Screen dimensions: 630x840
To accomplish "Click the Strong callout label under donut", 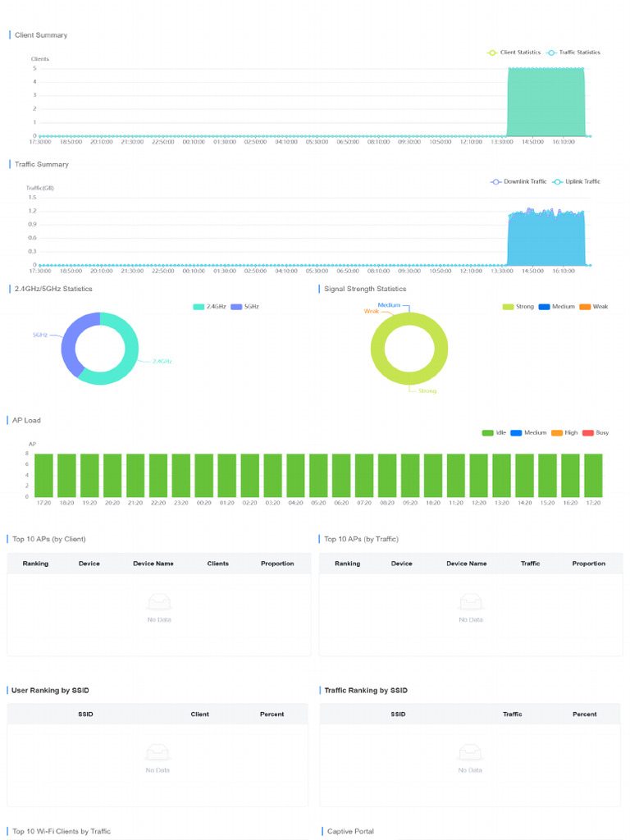I will (x=427, y=391).
